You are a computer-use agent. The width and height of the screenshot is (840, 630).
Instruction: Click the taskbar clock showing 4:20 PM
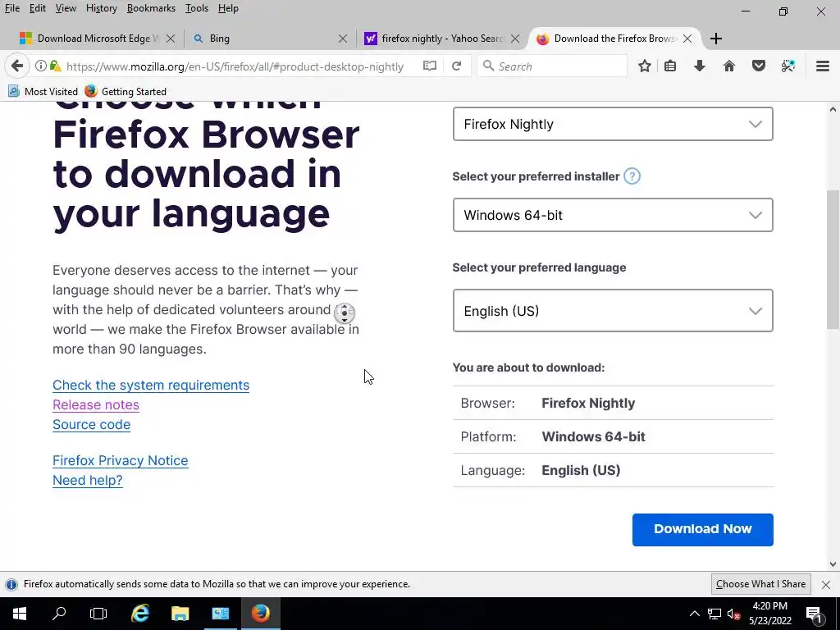pos(769,614)
